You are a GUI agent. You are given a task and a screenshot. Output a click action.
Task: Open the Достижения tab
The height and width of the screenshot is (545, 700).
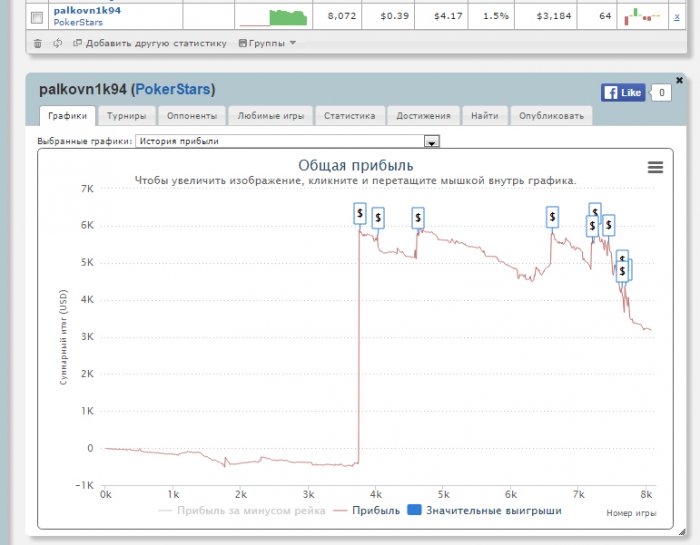[423, 116]
